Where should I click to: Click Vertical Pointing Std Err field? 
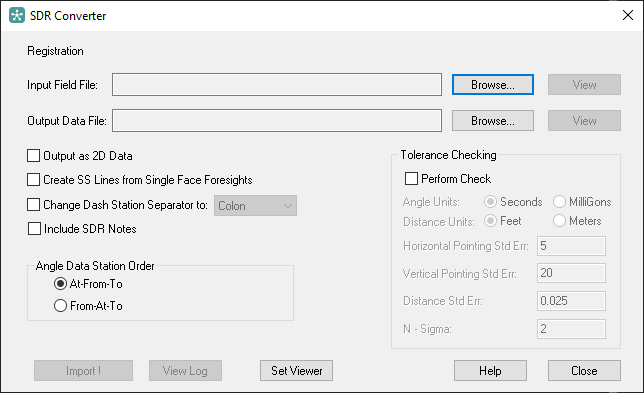tap(571, 273)
